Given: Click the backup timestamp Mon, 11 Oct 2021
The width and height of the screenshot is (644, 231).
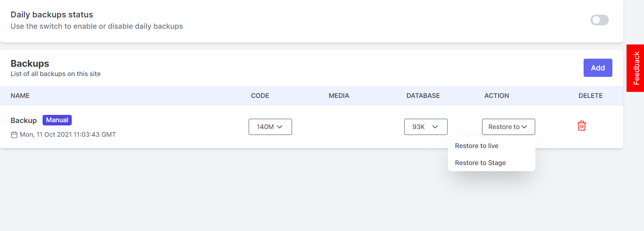Looking at the screenshot, I should pos(68,134).
